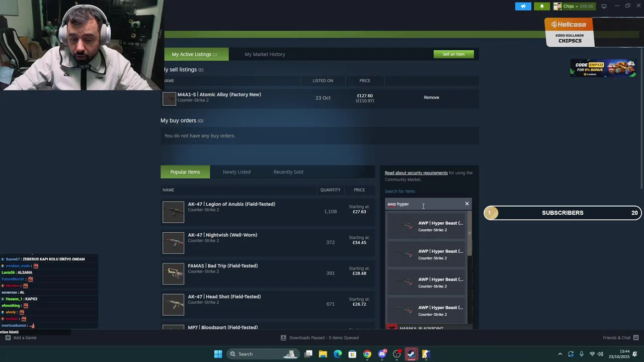Select the Newly Listed tab
The width and height of the screenshot is (644, 362).
236,172
